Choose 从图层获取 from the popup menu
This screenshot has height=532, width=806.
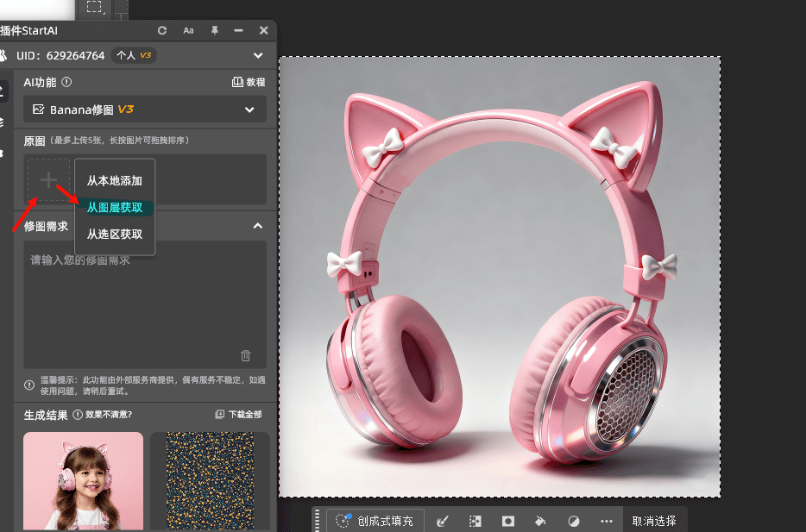pos(115,208)
